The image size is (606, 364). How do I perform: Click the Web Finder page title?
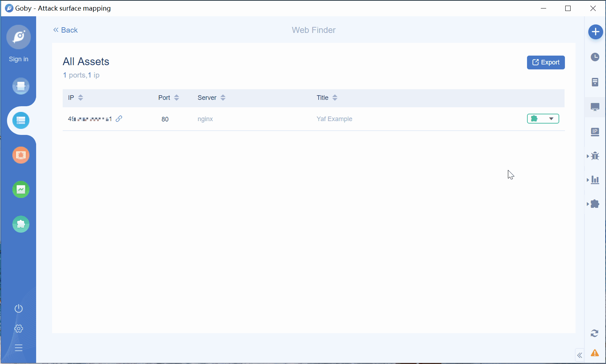click(x=314, y=30)
